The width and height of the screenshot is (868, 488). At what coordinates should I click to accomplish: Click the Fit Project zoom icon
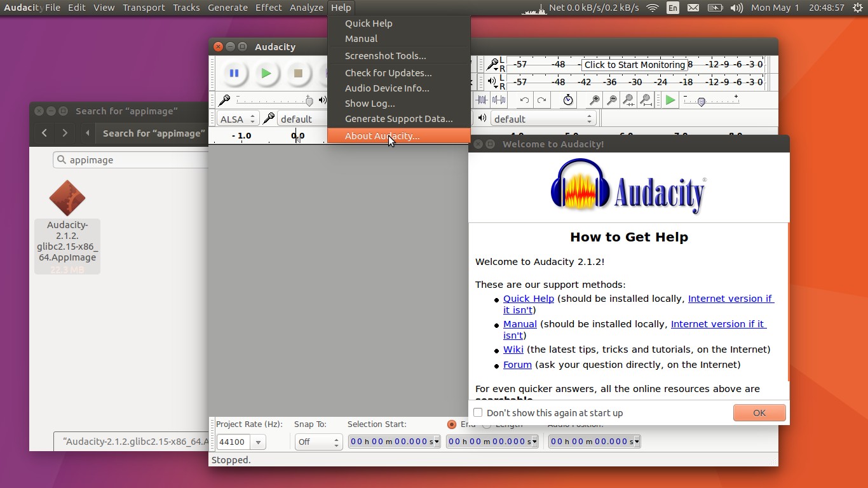point(646,100)
